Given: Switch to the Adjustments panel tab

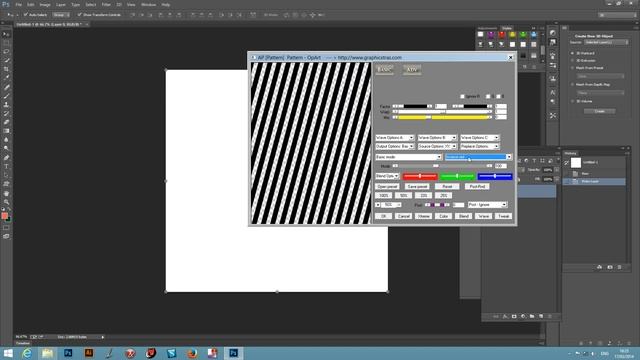Looking at the screenshot, I should [x=488, y=28].
